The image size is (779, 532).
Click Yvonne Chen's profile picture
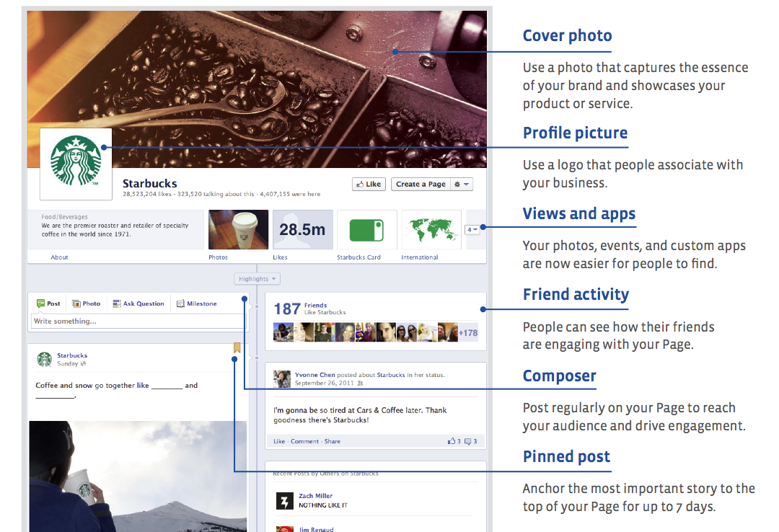[x=282, y=379]
